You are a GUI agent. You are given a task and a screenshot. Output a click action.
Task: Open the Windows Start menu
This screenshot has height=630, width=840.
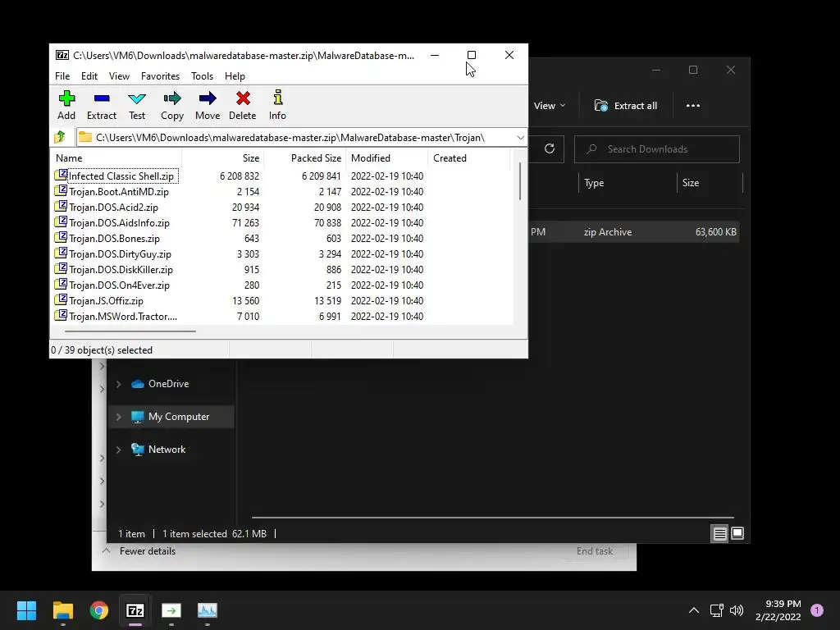(26, 610)
